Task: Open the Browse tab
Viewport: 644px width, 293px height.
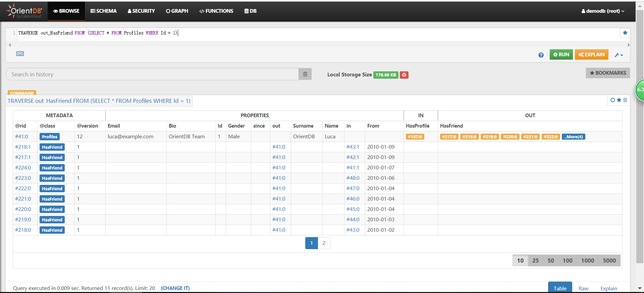Action: tap(66, 11)
